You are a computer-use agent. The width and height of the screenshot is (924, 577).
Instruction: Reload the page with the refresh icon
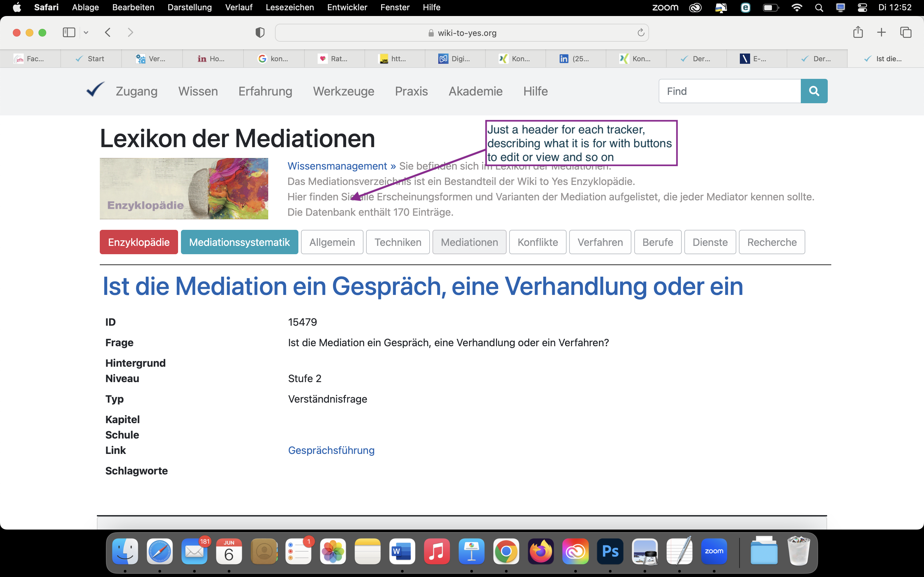click(x=641, y=33)
